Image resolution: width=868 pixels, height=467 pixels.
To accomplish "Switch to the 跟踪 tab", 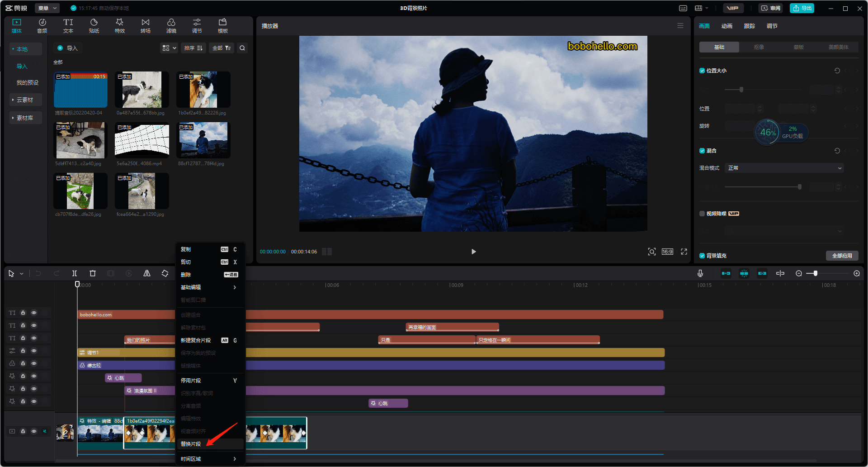I will [749, 26].
